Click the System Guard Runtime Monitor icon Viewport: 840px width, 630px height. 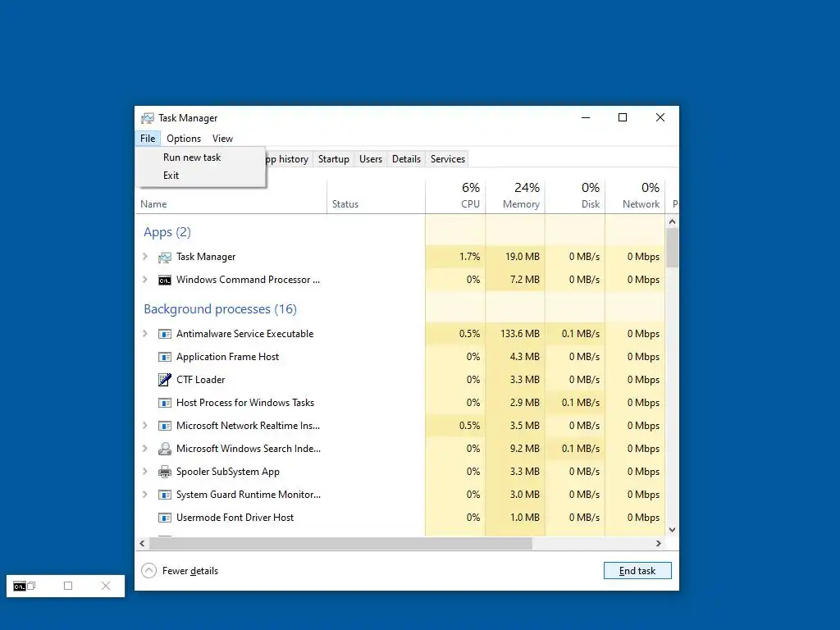pos(164,495)
